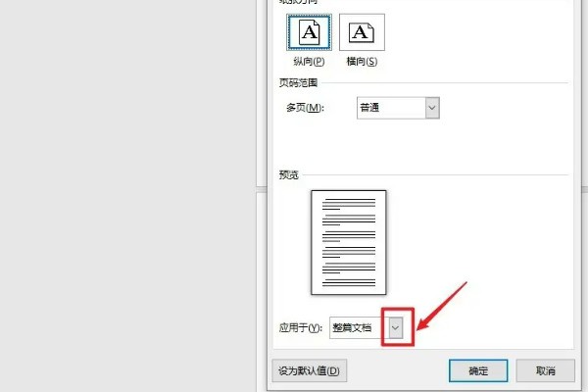This screenshot has height=392, width=588.
Task: Click the 页码范围 section heading
Action: [x=298, y=83]
